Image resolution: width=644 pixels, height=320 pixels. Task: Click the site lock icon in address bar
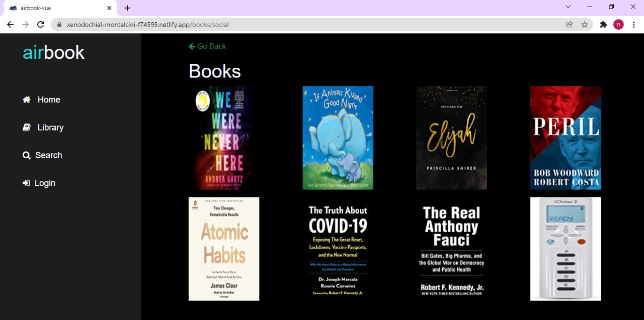59,24
